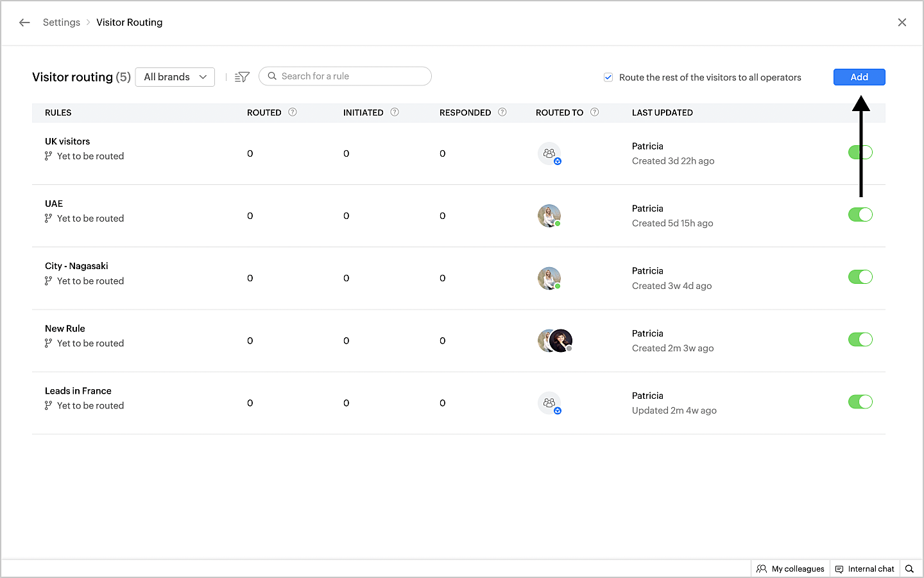Open Internal chat tab
The image size is (924, 578).
tap(864, 569)
